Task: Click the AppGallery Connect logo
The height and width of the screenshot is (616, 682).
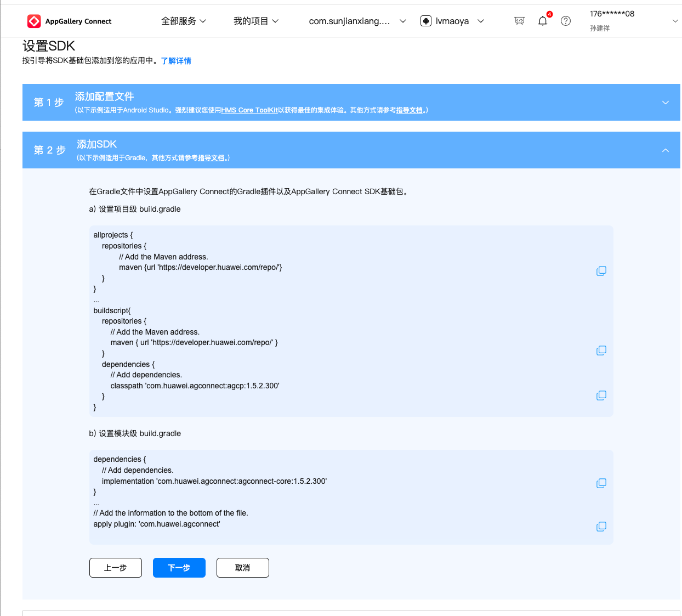Action: (x=69, y=21)
